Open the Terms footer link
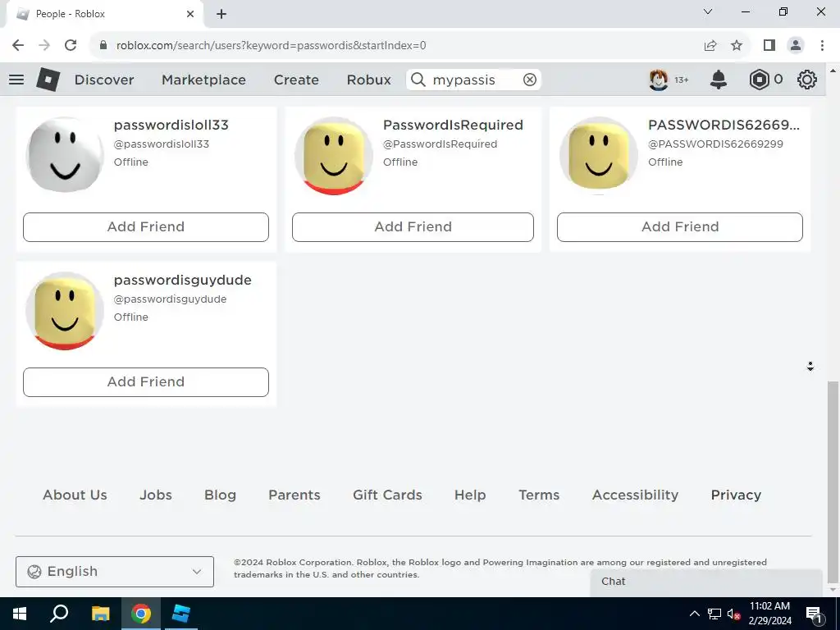Screen dimensions: 840x630 click(x=539, y=495)
